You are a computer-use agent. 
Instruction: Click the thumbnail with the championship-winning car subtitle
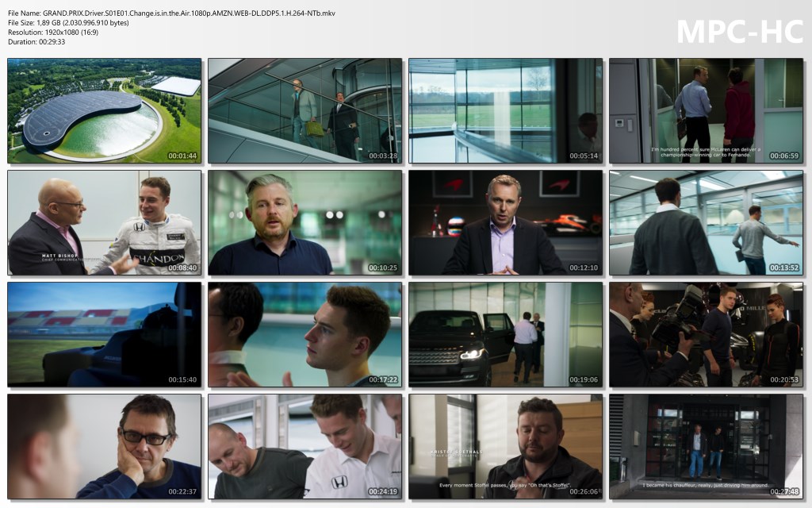click(x=706, y=110)
